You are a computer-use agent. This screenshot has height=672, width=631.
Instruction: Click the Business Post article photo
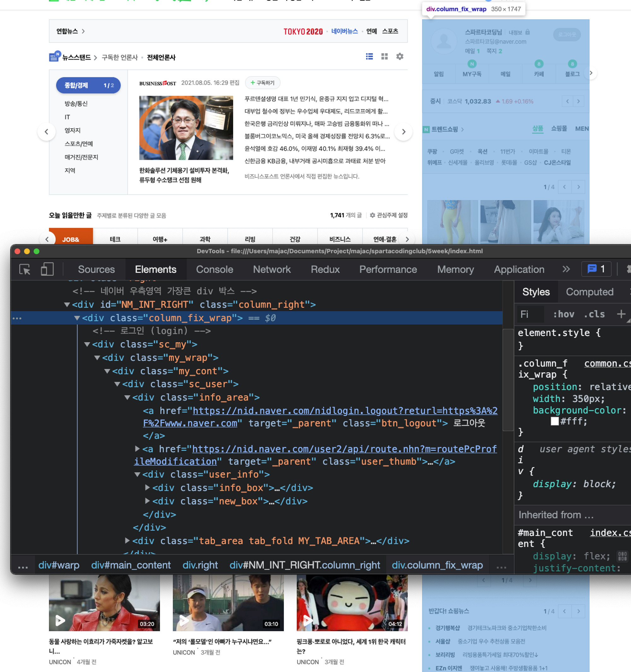[186, 128]
